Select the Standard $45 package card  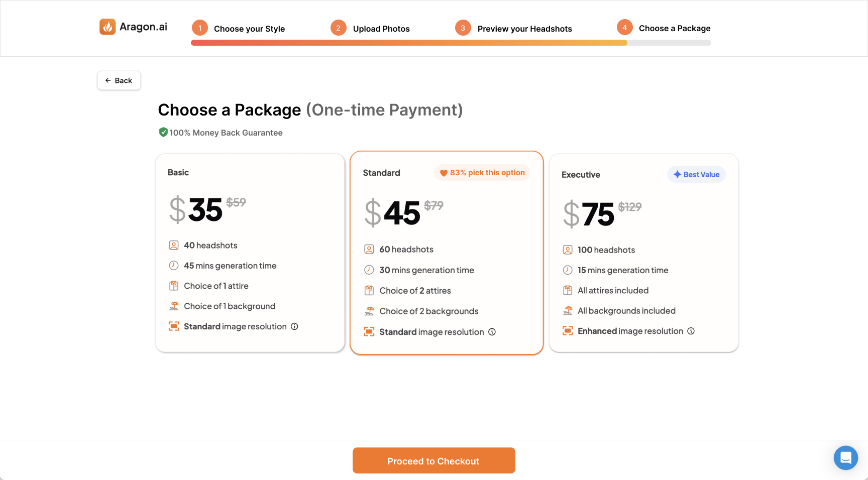click(x=447, y=253)
